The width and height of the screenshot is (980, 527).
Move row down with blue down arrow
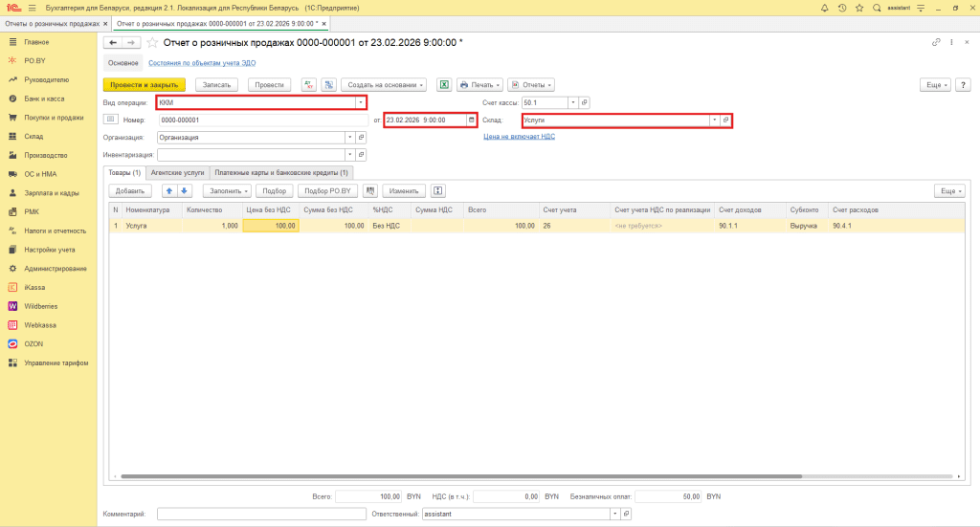click(185, 191)
